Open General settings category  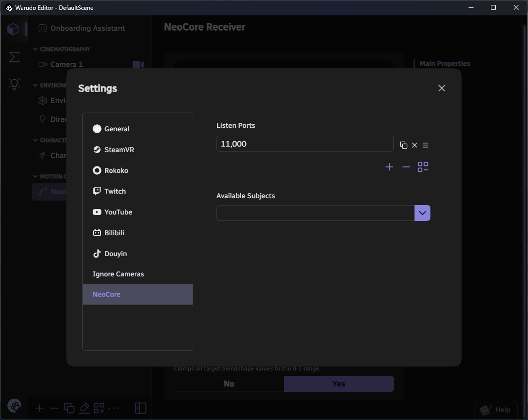point(137,129)
